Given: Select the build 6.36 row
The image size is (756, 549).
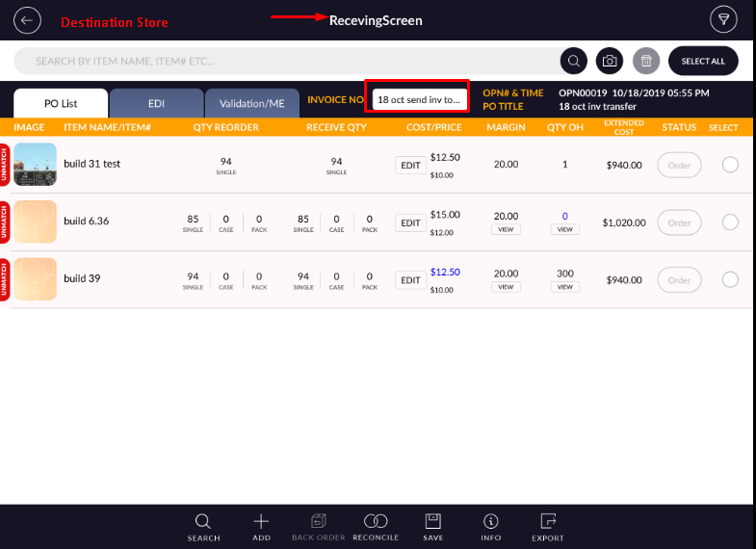Looking at the screenshot, I should point(730,222).
